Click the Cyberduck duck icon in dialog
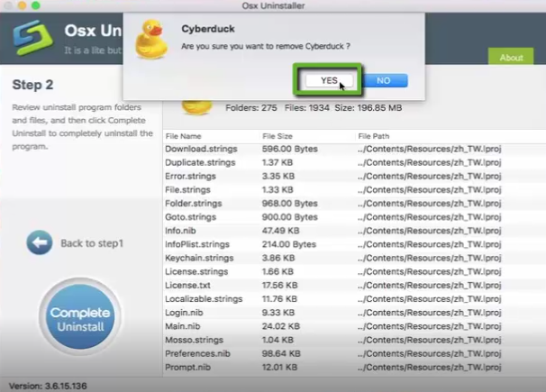The height and width of the screenshot is (392, 546). click(x=152, y=40)
